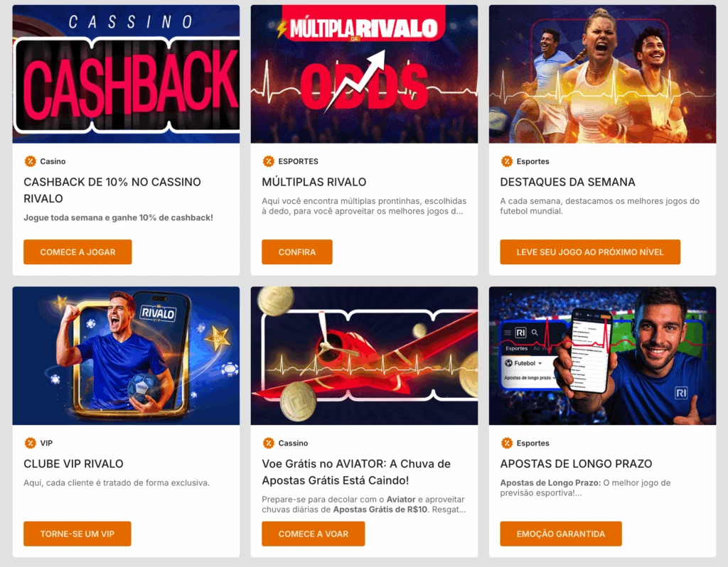Image resolution: width=728 pixels, height=567 pixels.
Task: Click LEVE SEU JOGO AO PRÓXIMO NÍVEL button
Action: (590, 252)
